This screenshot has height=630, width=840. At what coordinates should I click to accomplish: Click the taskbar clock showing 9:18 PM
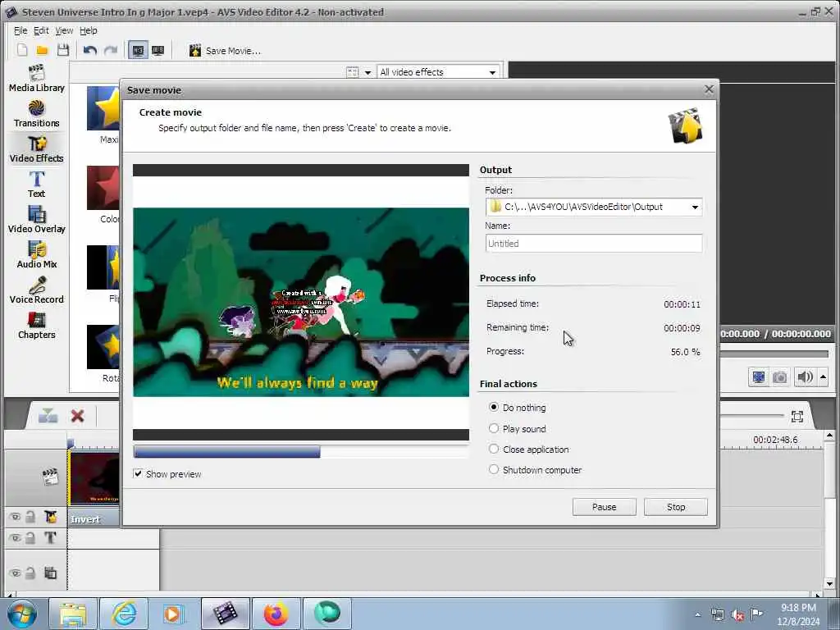coord(798,614)
